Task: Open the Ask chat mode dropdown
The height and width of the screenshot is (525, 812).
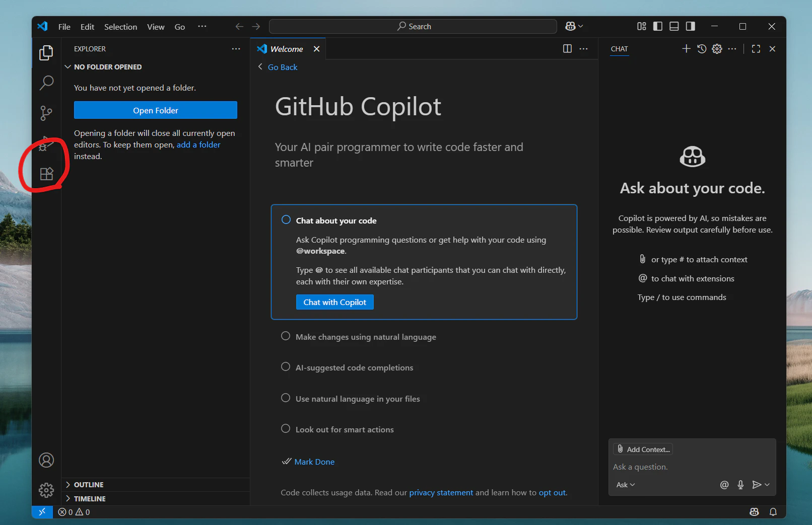Action: pyautogui.click(x=626, y=485)
